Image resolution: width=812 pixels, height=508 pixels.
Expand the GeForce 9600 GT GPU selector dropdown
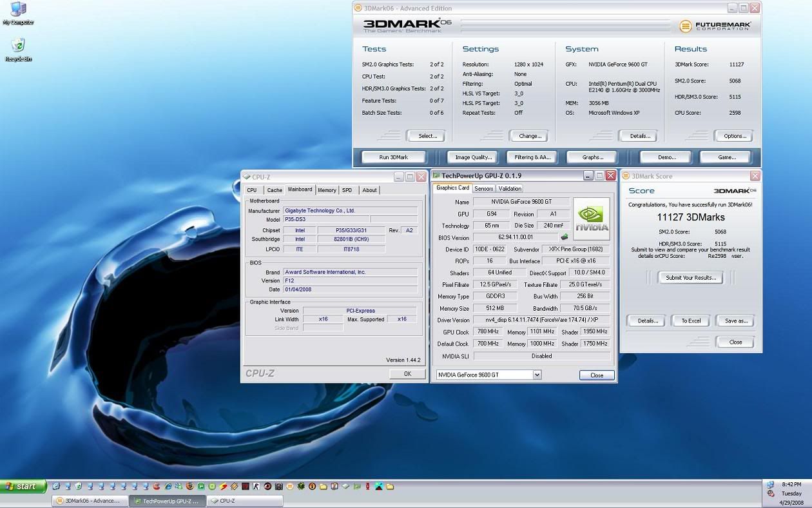coord(537,375)
